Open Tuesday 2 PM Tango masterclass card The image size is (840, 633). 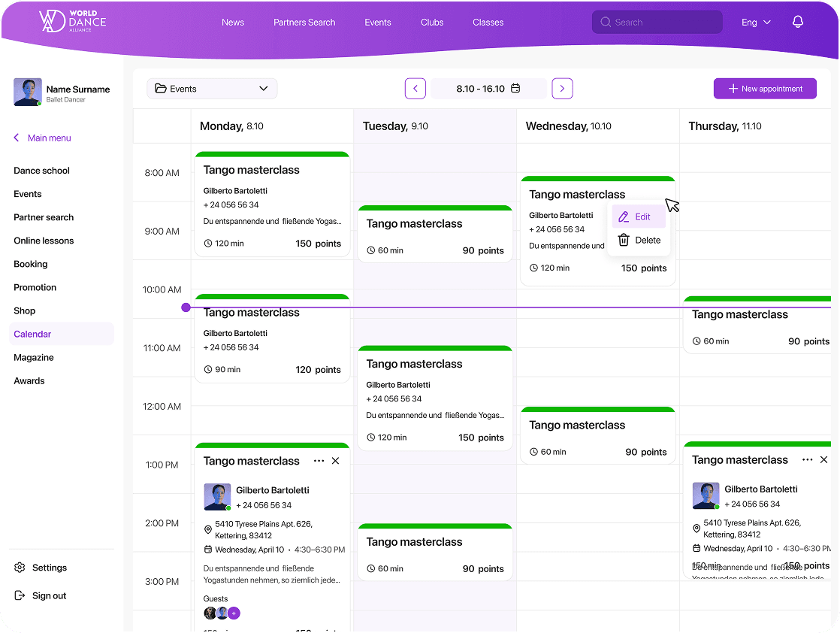click(435, 553)
